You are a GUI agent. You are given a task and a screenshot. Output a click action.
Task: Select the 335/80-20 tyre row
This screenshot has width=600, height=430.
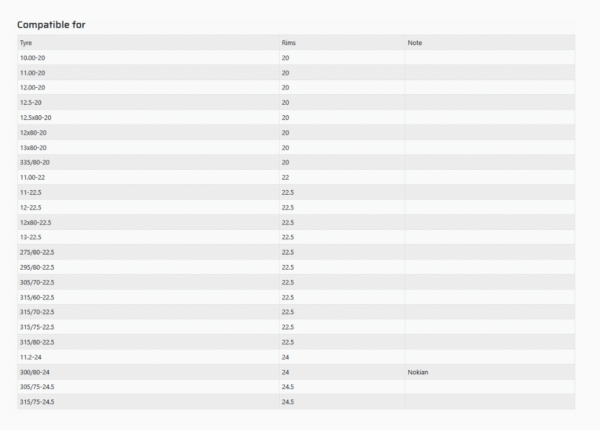34,162
